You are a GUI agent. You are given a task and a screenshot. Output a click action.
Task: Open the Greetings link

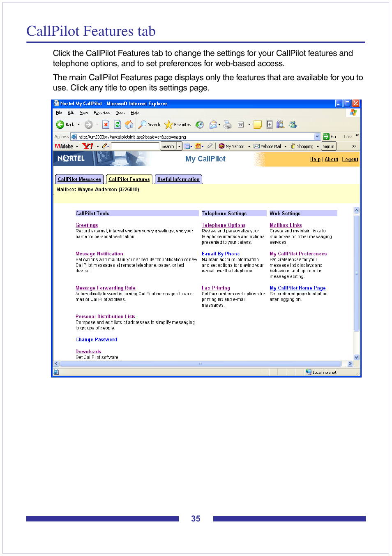pos(87,225)
